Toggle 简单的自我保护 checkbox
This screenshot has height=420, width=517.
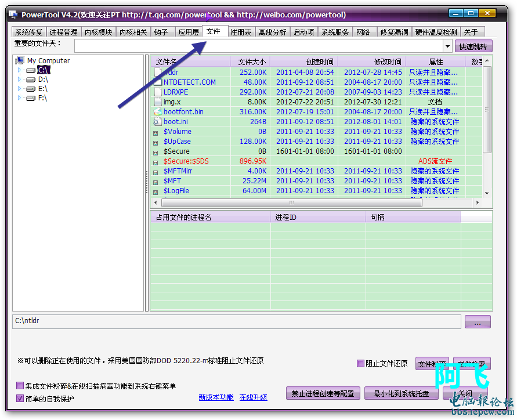(x=20, y=398)
